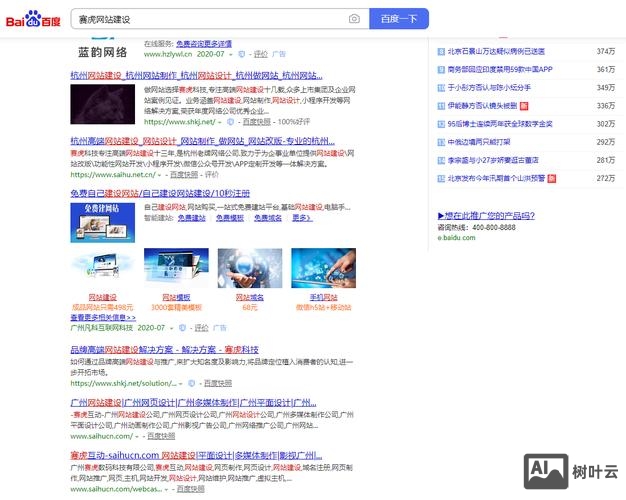Image resolution: width=626 pixels, height=500 pixels.
Task: Expand dropdown arrow after www.saihucn.com/webcas
Action: 166,489
